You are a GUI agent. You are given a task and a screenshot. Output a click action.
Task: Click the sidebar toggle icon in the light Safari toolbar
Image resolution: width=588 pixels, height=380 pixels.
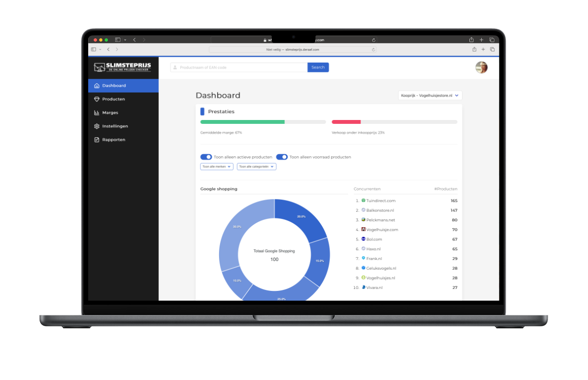pos(94,49)
